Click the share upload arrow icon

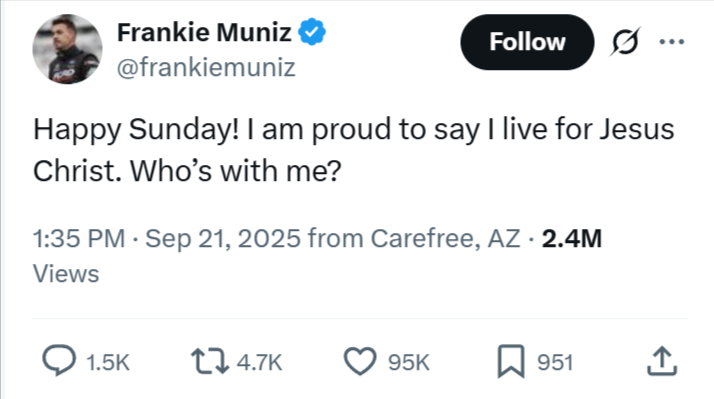click(x=662, y=361)
